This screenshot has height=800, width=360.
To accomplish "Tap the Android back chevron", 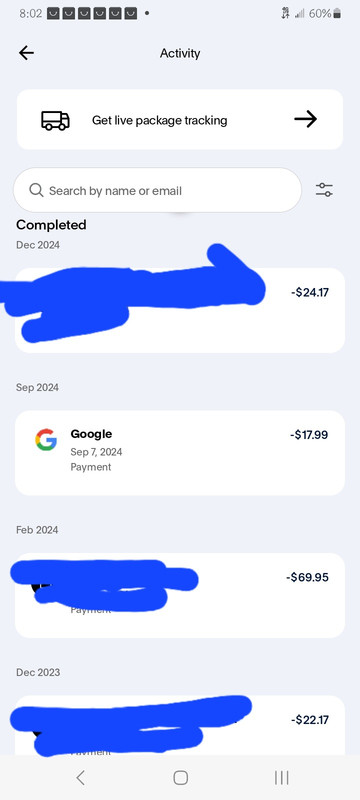I will tap(80, 778).
